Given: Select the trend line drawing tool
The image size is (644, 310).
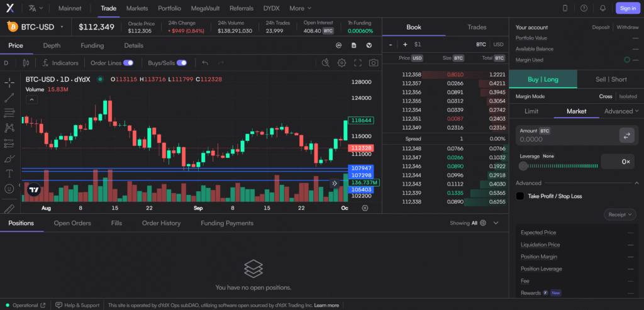Looking at the screenshot, I should [9, 97].
